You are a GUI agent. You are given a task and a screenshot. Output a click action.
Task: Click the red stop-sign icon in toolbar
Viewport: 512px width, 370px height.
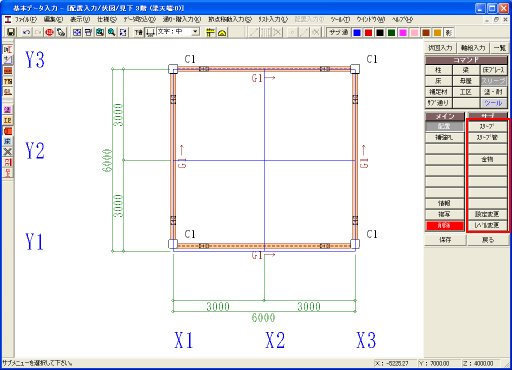pyautogui.click(x=49, y=32)
